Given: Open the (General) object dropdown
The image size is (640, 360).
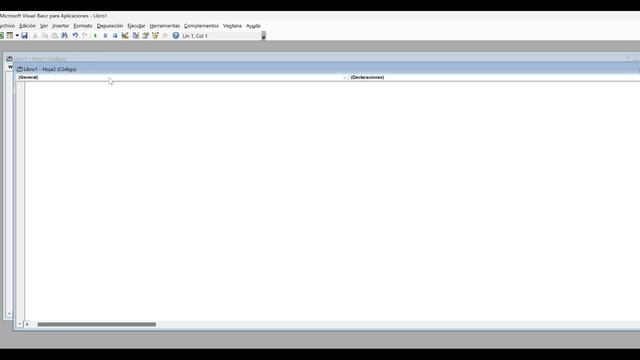Looking at the screenshot, I should click(x=182, y=77).
